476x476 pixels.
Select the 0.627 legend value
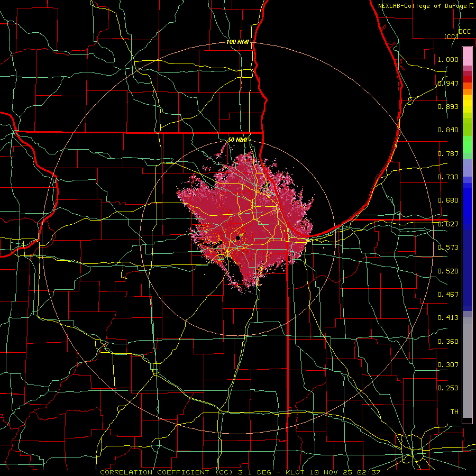coord(448,224)
